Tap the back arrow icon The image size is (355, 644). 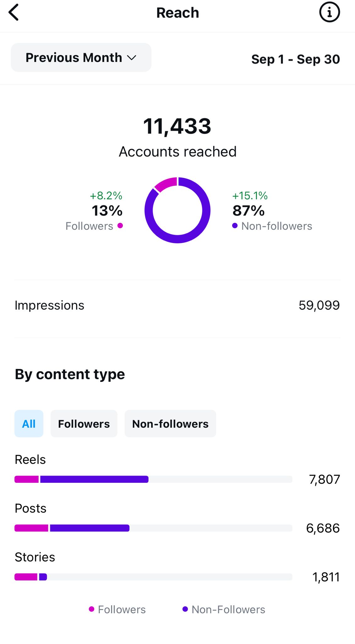click(x=14, y=13)
